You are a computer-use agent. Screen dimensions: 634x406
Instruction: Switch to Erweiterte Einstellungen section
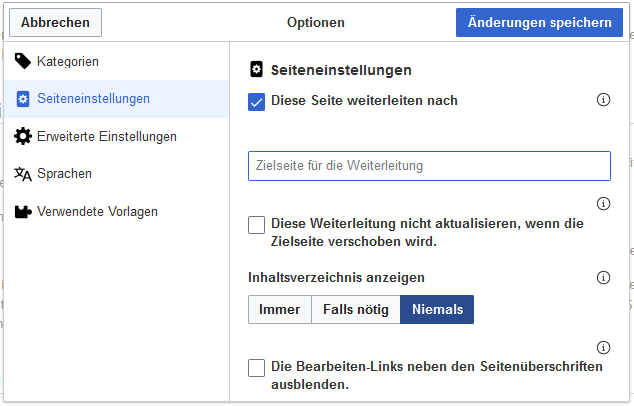coord(116,137)
